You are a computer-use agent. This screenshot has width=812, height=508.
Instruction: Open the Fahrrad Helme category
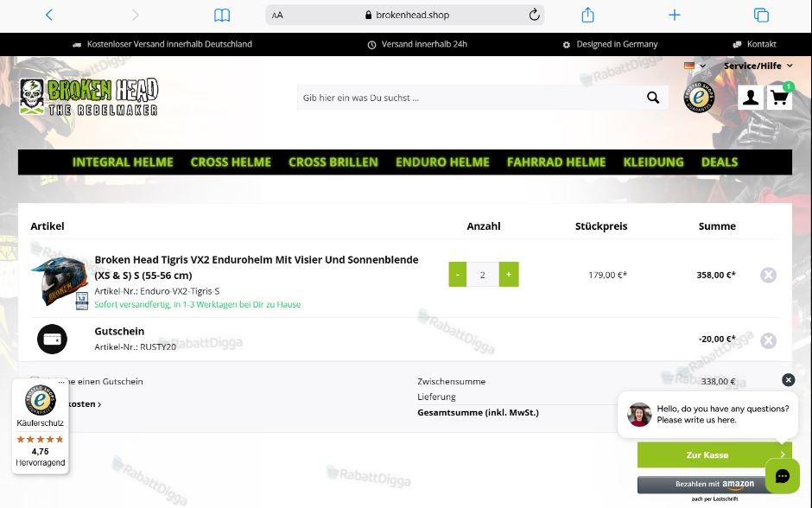pos(556,162)
